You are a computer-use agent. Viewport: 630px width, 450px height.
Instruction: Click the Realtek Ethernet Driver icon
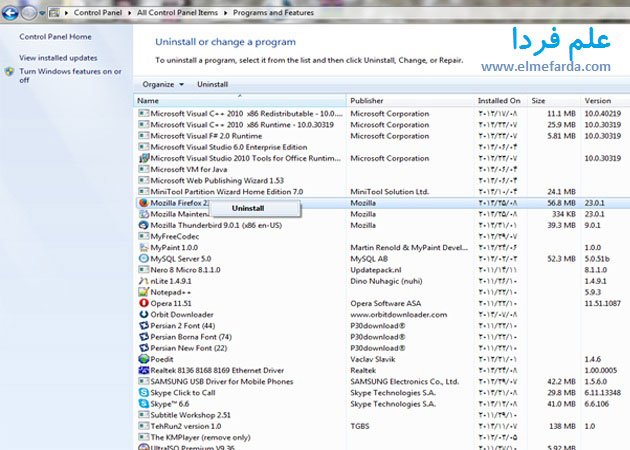pos(143,370)
